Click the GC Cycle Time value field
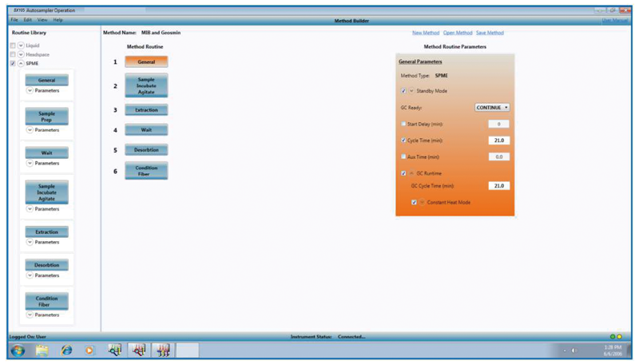The width and height of the screenshot is (639, 364). click(498, 186)
